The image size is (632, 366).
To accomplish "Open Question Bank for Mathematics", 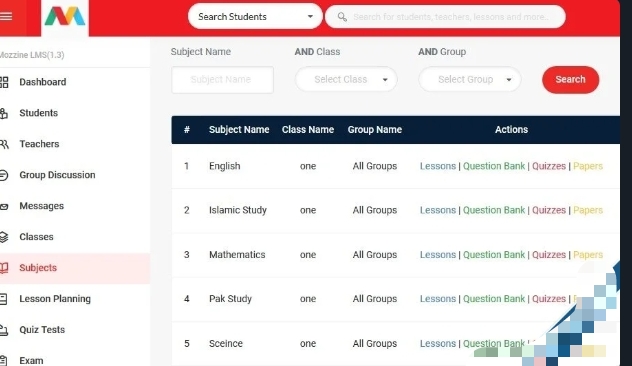I will 494,255.
